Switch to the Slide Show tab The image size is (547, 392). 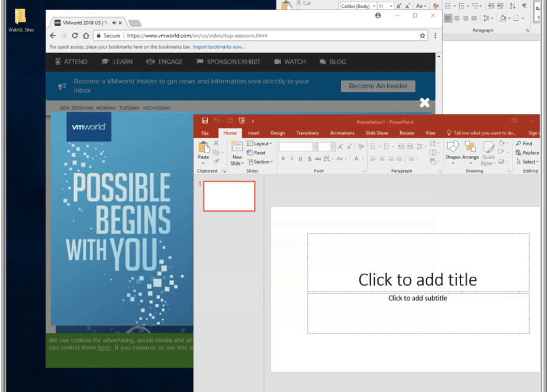pos(377,133)
